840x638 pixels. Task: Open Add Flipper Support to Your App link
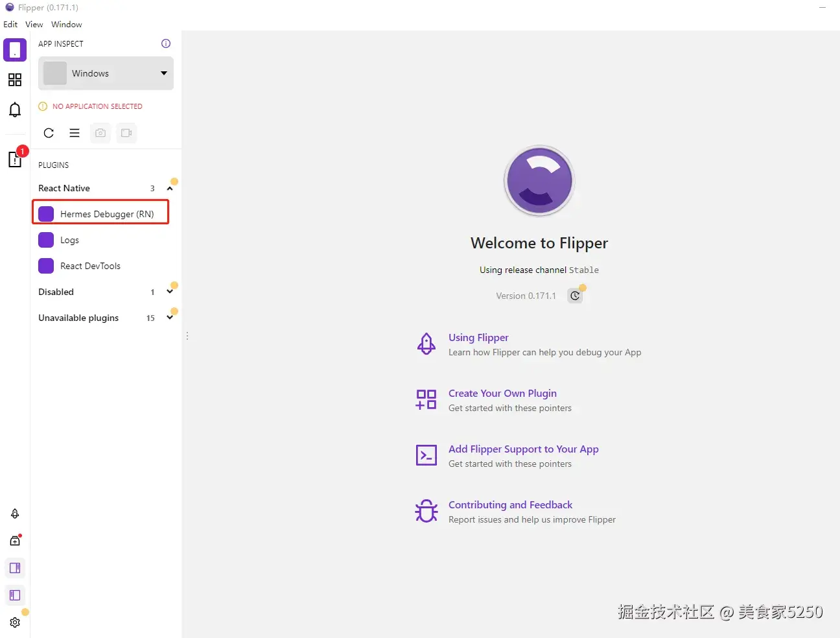(x=524, y=449)
